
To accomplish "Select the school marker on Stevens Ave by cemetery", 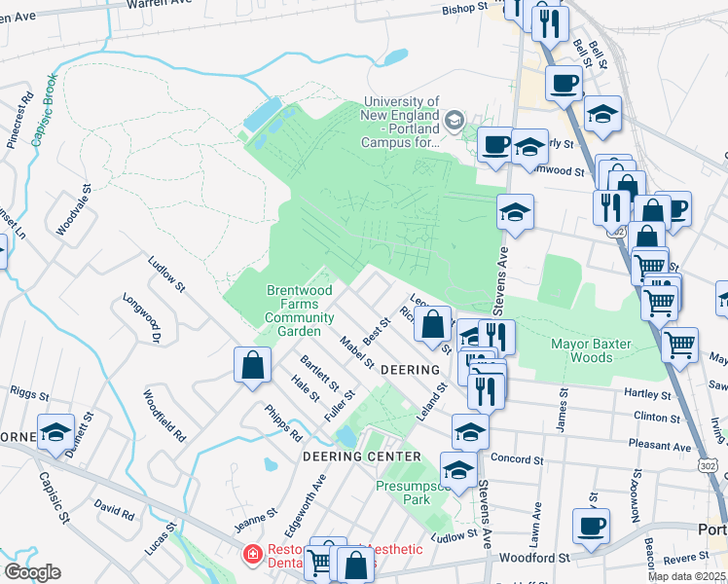I will pyautogui.click(x=515, y=213).
